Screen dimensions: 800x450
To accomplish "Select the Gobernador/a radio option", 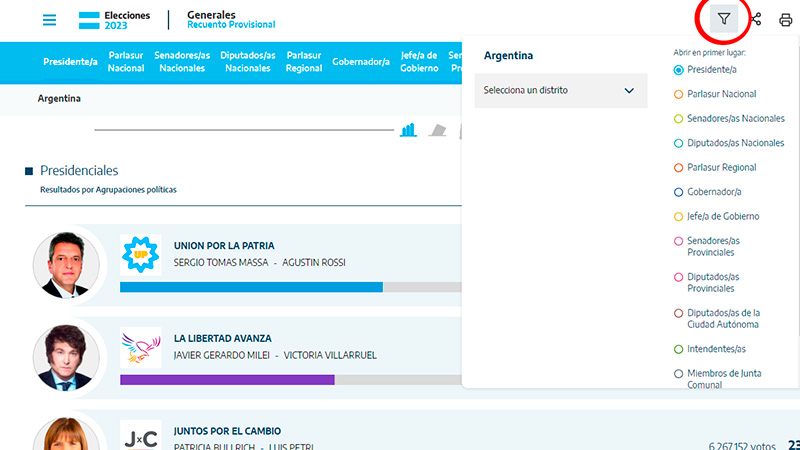I will 679,192.
